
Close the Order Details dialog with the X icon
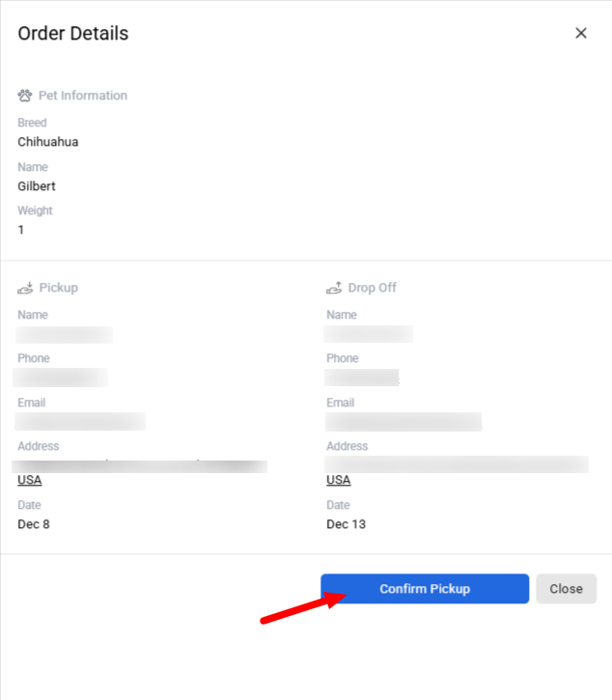[x=581, y=33]
